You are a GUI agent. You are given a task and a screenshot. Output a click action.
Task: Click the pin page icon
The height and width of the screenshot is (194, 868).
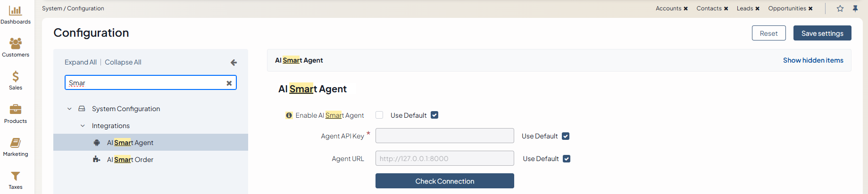pyautogui.click(x=855, y=8)
